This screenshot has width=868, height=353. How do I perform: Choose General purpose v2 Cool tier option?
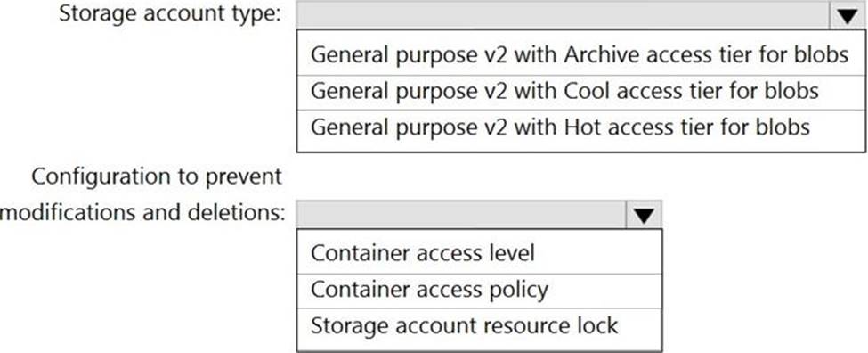[x=581, y=91]
